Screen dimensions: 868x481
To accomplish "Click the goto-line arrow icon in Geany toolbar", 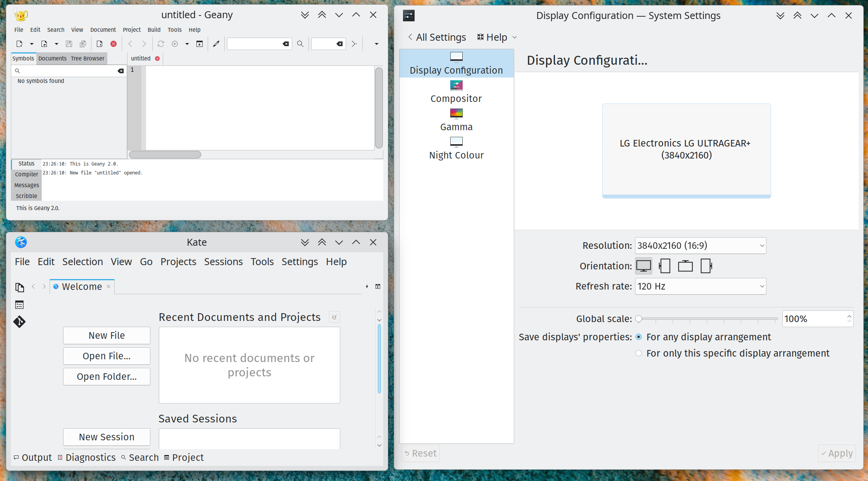I will [354, 44].
